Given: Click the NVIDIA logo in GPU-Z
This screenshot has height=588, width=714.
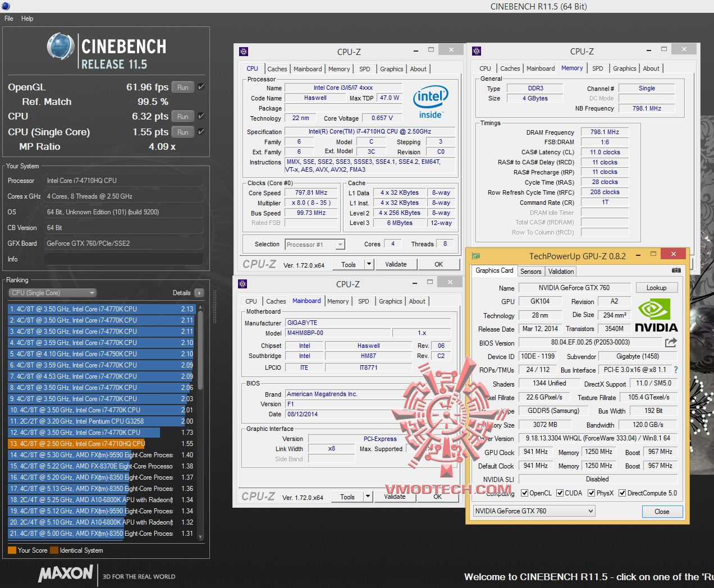Looking at the screenshot, I should click(x=656, y=315).
